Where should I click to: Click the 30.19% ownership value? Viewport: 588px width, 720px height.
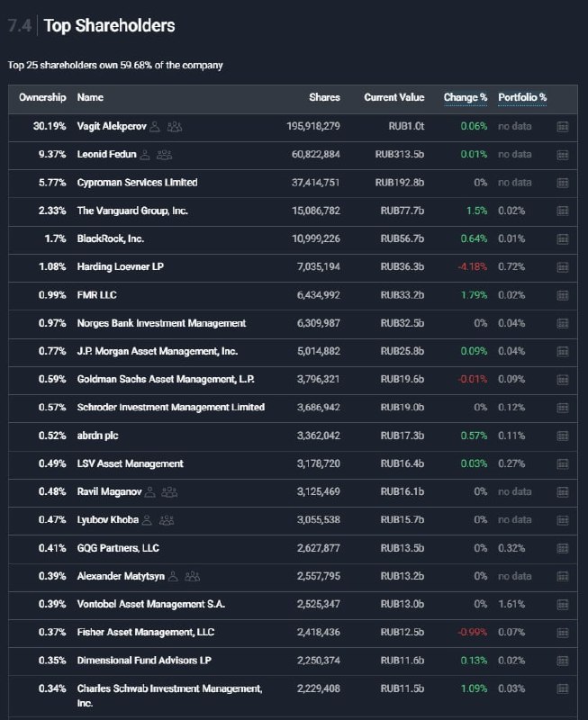[x=50, y=126]
